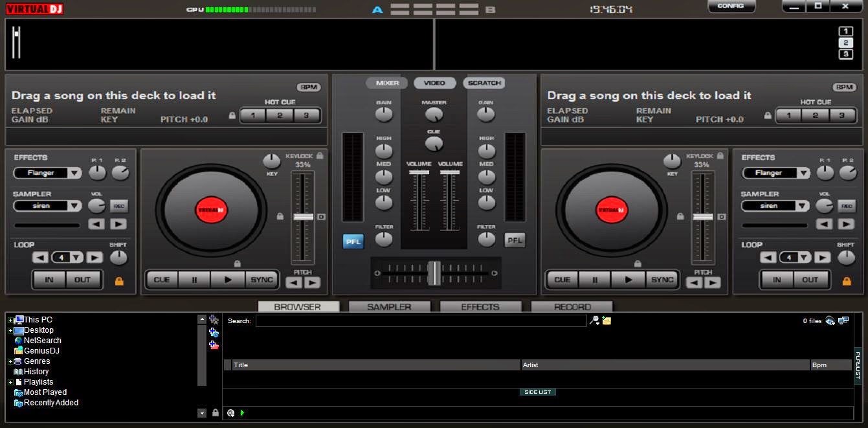868x428 pixels.
Task: Click the left deck BPM button
Action: click(309, 87)
